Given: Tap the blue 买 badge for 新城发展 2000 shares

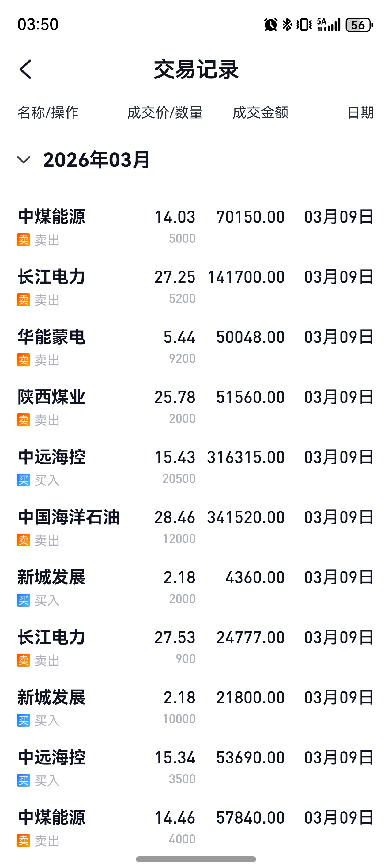Looking at the screenshot, I should 24,600.
